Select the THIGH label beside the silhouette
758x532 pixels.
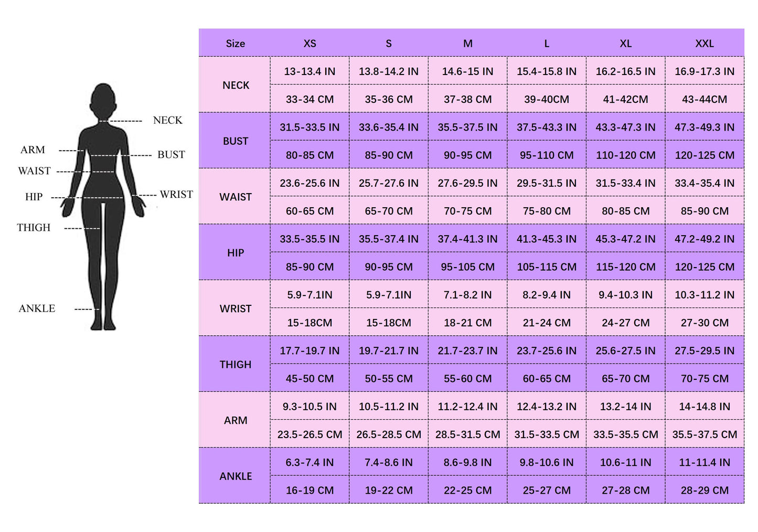coord(34,228)
